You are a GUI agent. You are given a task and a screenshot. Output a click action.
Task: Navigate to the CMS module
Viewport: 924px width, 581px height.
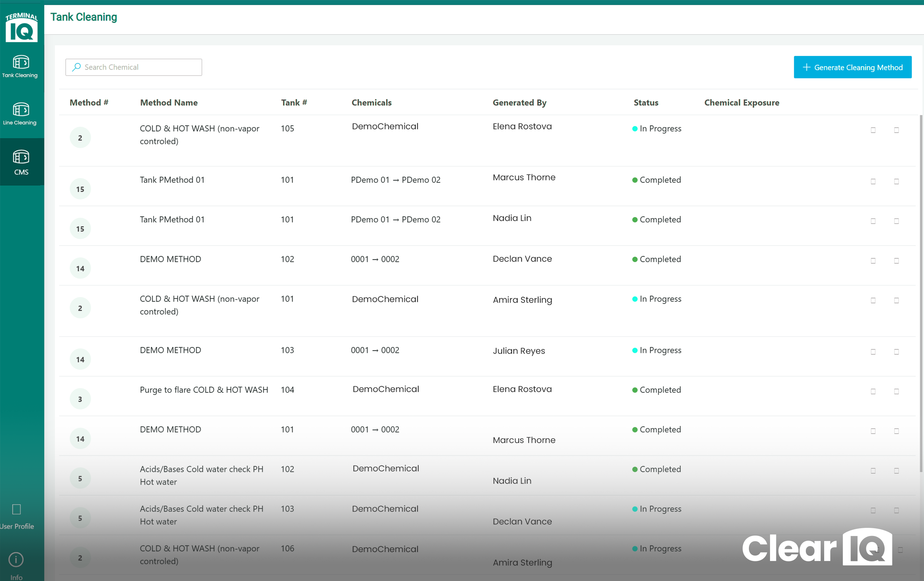coord(21,162)
